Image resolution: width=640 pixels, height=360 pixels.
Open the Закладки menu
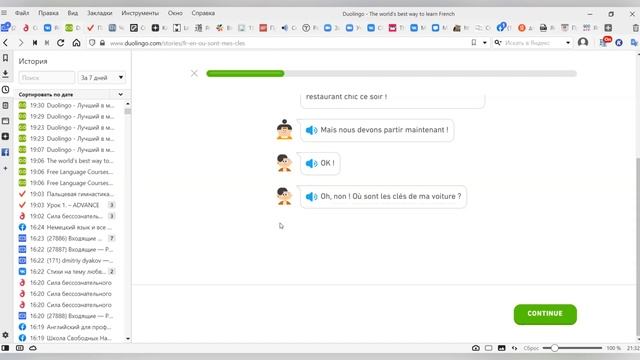[100, 13]
